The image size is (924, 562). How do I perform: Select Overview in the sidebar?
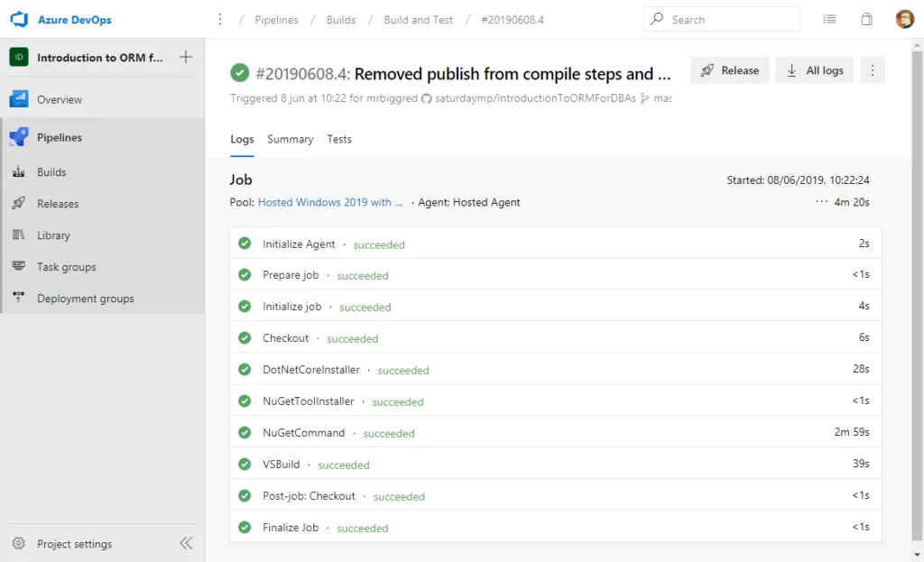[x=60, y=99]
